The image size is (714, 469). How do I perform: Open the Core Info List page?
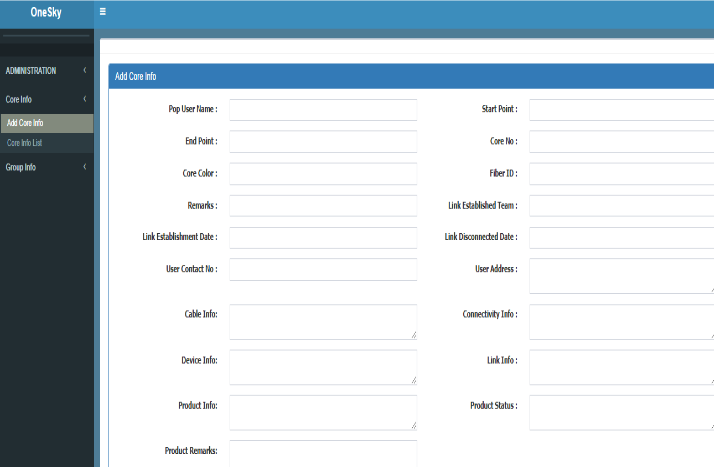(x=46, y=143)
